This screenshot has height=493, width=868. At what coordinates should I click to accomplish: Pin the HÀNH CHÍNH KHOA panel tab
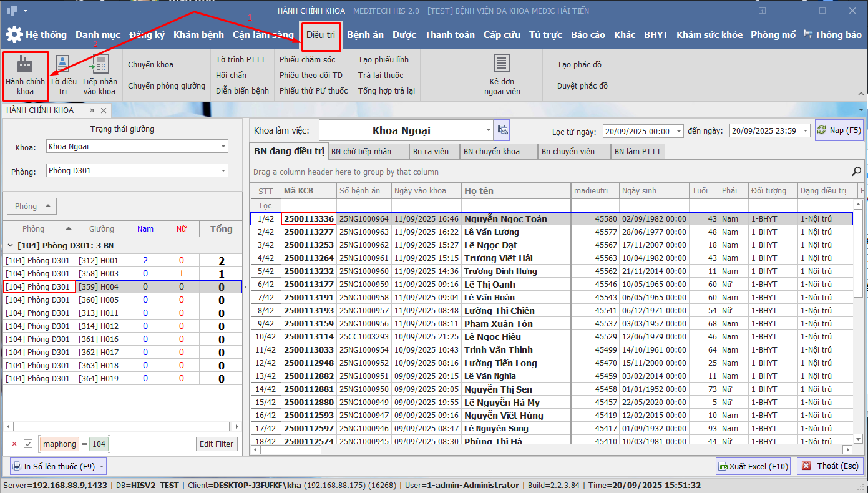coord(91,110)
